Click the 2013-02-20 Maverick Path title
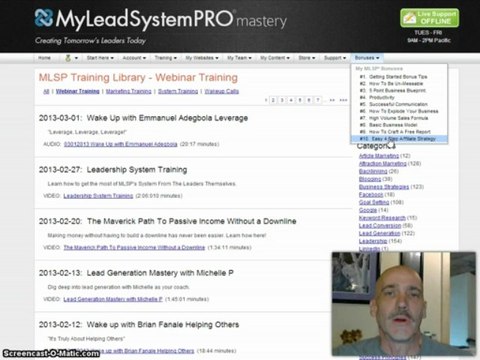The image size is (480, 360). click(x=167, y=221)
